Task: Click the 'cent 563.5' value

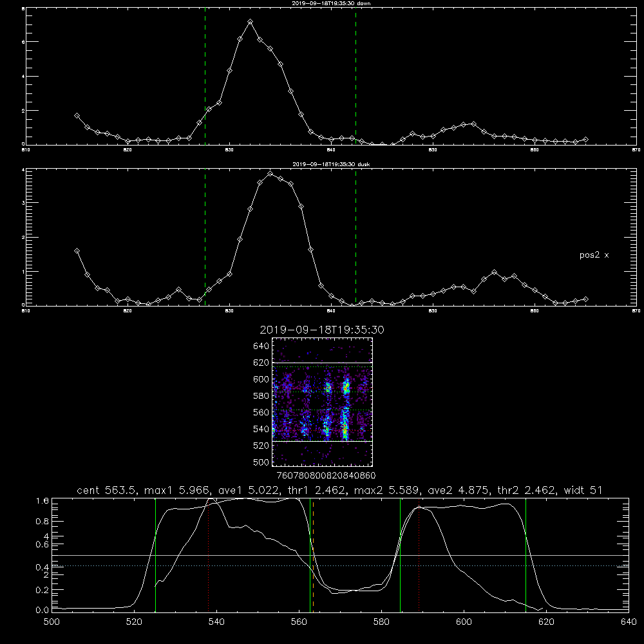Action: click(106, 490)
